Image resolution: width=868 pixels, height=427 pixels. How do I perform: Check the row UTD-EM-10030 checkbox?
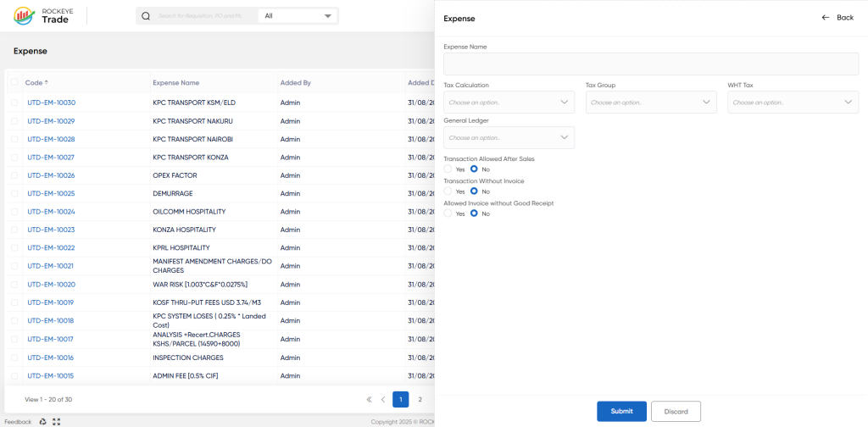pyautogui.click(x=14, y=103)
